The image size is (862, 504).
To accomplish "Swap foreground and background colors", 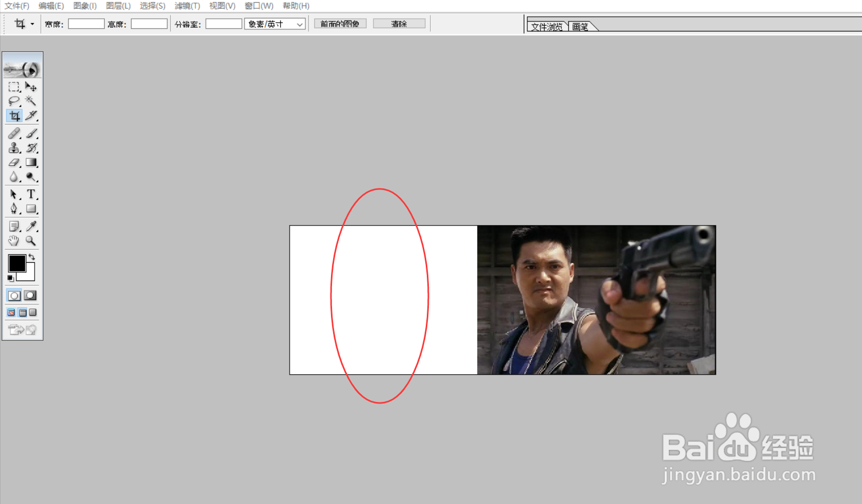I will [x=32, y=257].
